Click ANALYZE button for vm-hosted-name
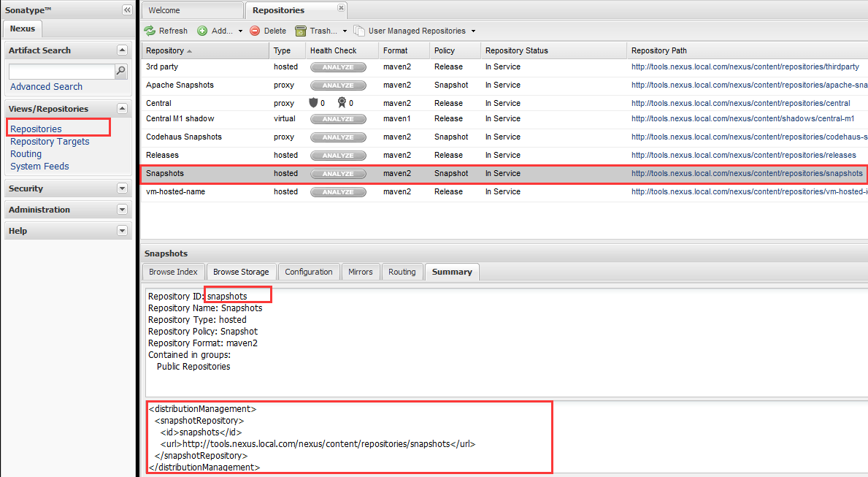The image size is (868, 477). pyautogui.click(x=338, y=192)
